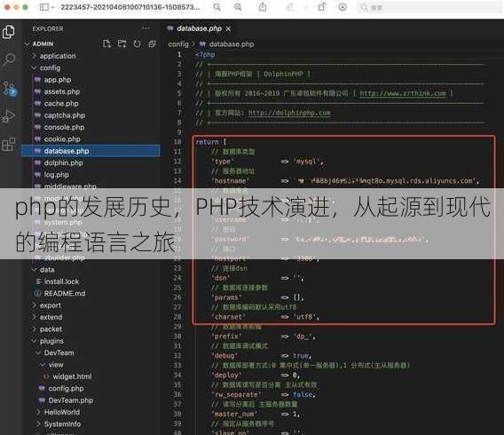Open the Run and Debug view
The width and height of the screenshot is (504, 435).
click(x=9, y=115)
